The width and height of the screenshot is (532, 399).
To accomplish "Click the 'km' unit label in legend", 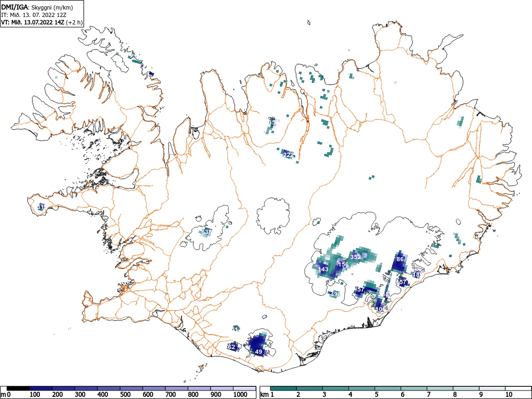I will pyautogui.click(x=264, y=395).
